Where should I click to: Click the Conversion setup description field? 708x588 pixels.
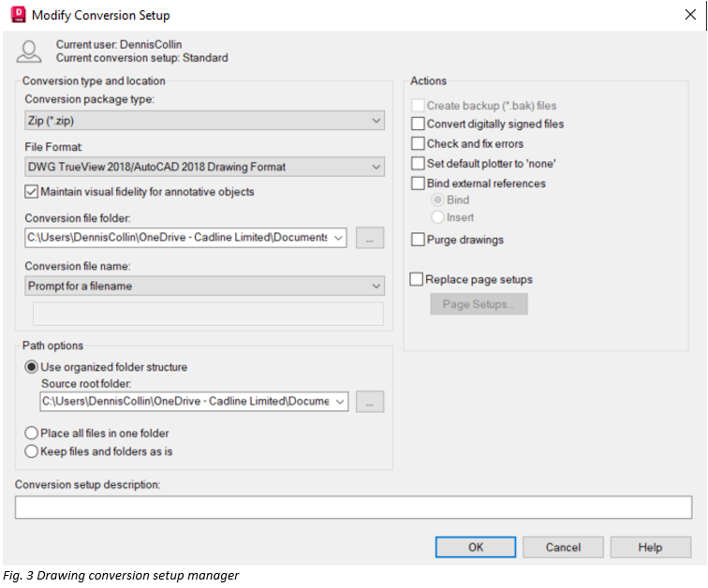(x=354, y=507)
